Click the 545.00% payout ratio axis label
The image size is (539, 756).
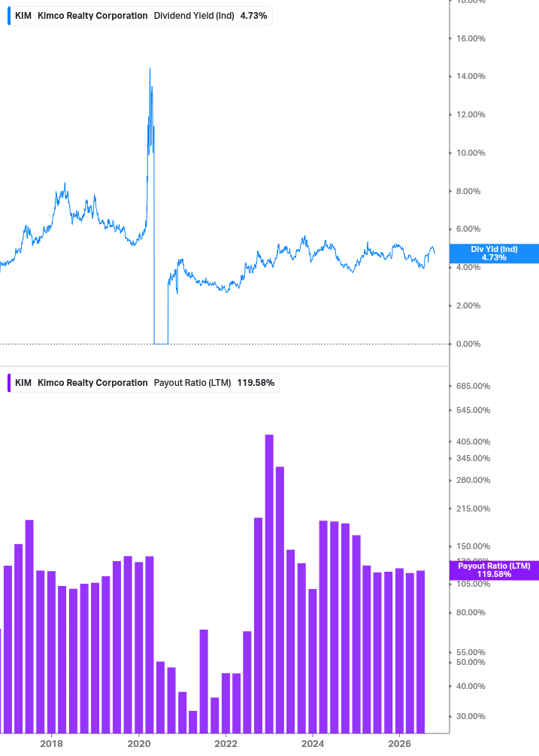click(473, 410)
